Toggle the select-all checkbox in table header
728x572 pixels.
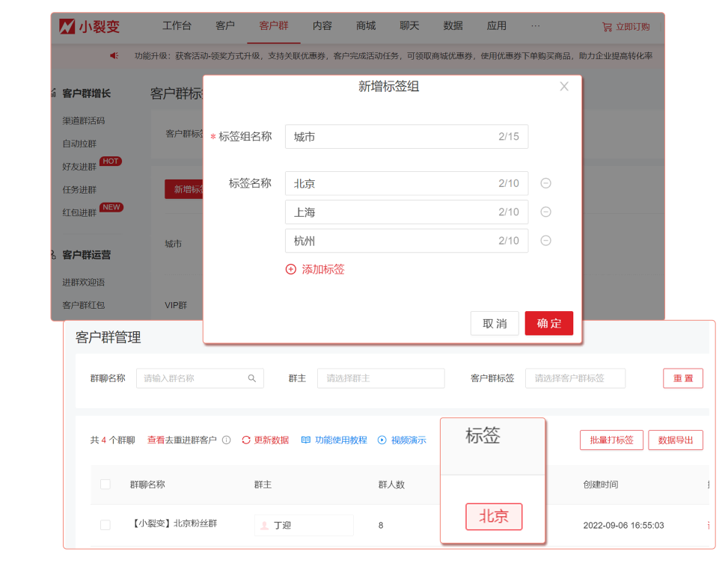click(105, 485)
